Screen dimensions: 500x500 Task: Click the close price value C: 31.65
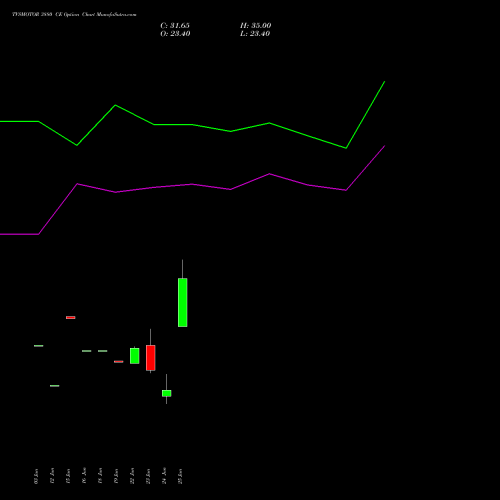(175, 26)
